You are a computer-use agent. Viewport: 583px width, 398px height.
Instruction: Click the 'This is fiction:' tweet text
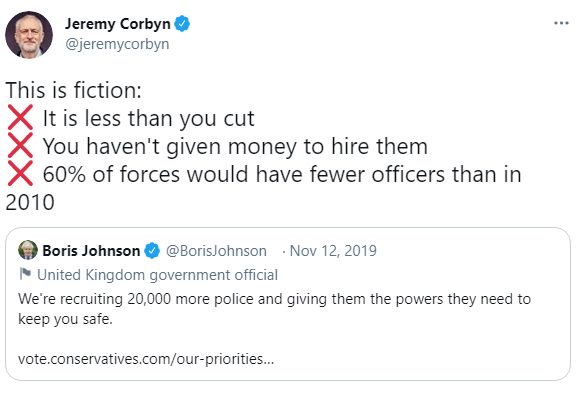pos(74,90)
